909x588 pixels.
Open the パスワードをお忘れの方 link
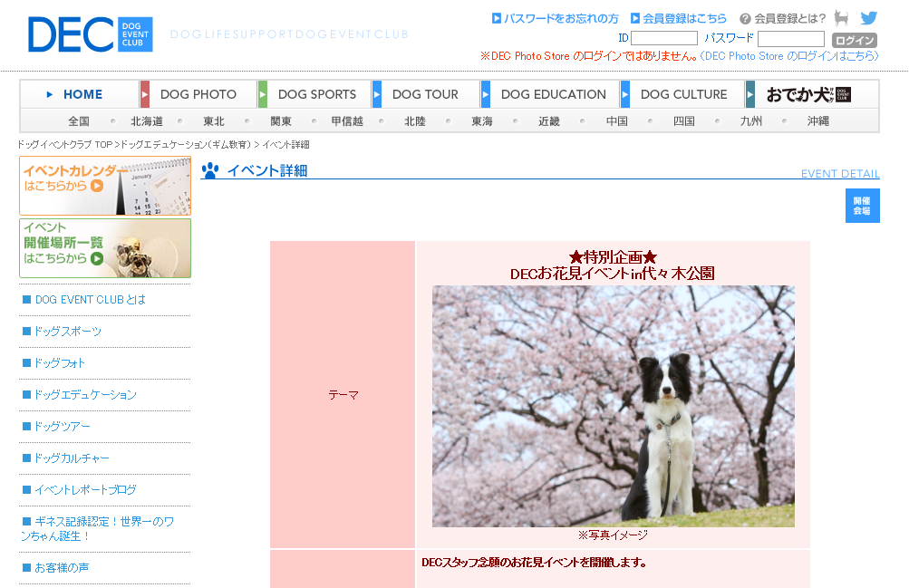(x=555, y=18)
